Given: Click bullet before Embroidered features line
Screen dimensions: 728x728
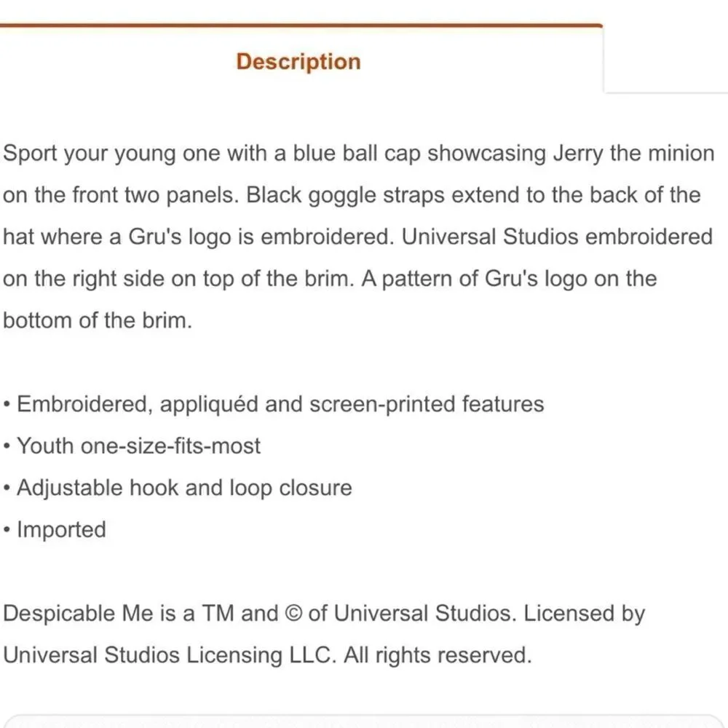Looking at the screenshot, I should click(x=7, y=404).
